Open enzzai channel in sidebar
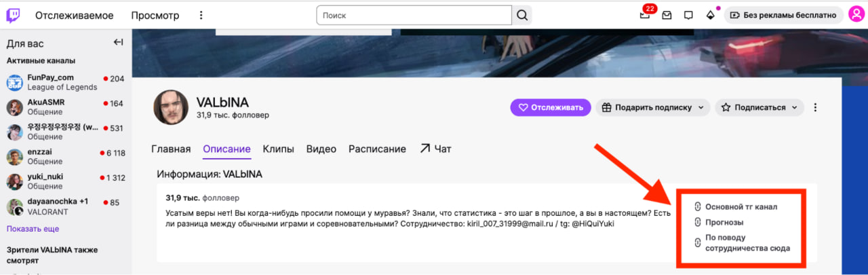This screenshot has height=275, width=868. click(66, 157)
